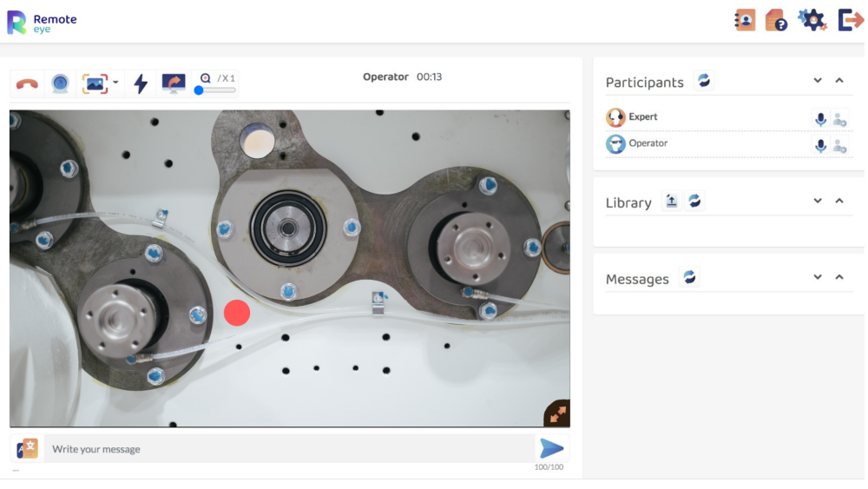Toggle the flashlight lightning bolt icon
868x489 pixels.
(x=141, y=83)
